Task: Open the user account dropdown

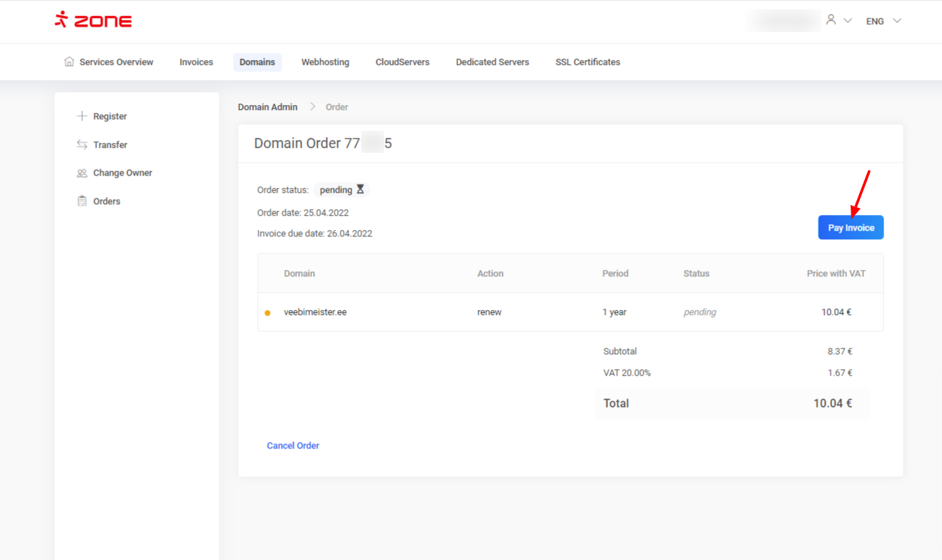Action: [838, 21]
